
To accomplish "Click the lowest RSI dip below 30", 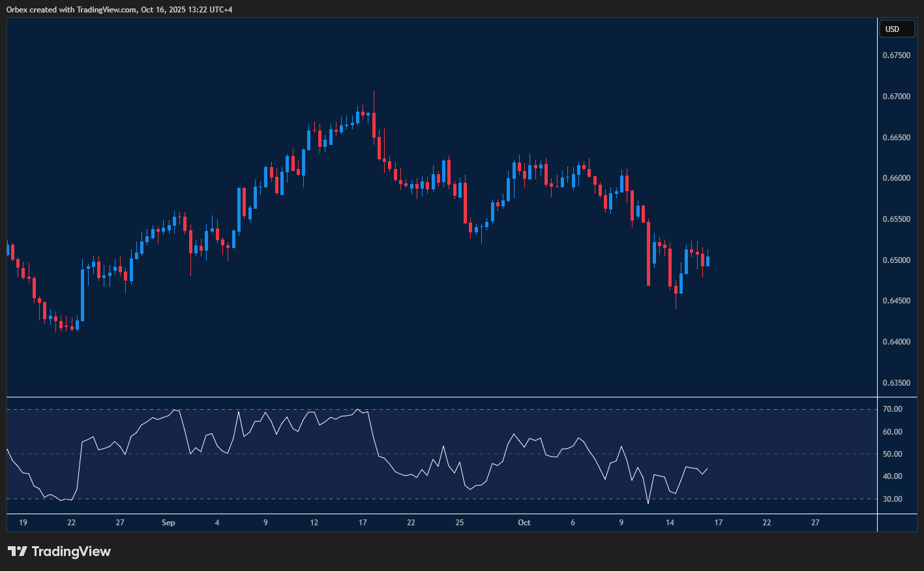I will 648,502.
